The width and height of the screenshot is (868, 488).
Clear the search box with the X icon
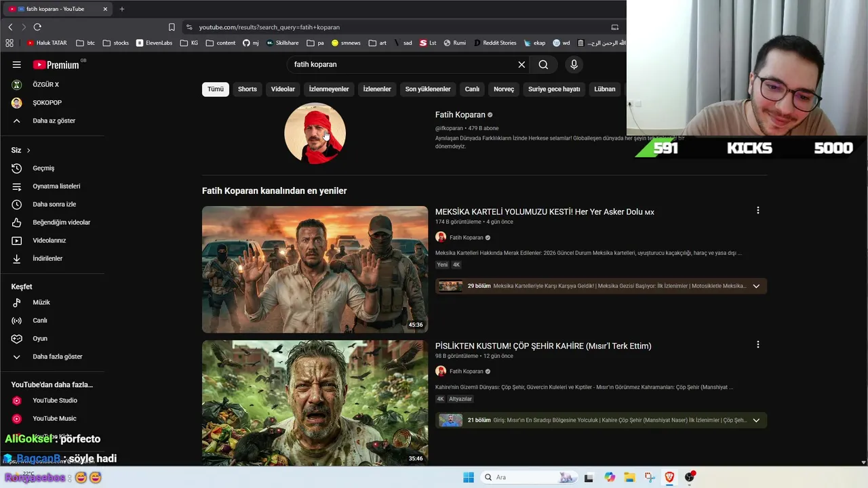coord(521,64)
